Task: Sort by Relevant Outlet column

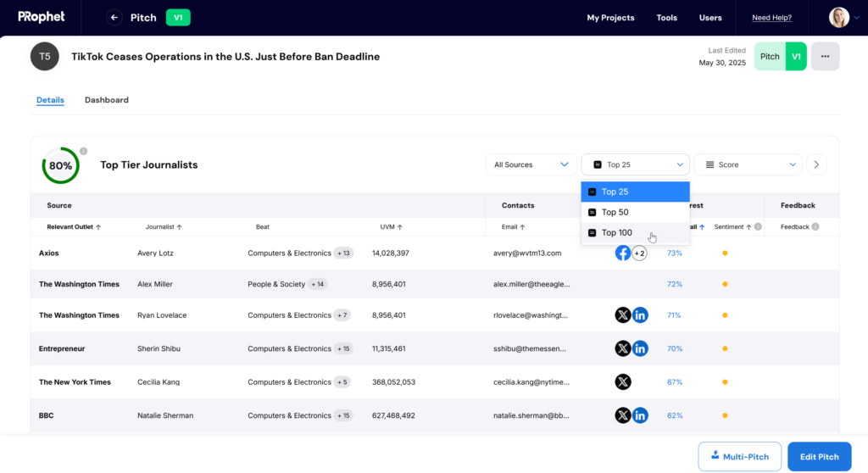Action: tap(74, 227)
